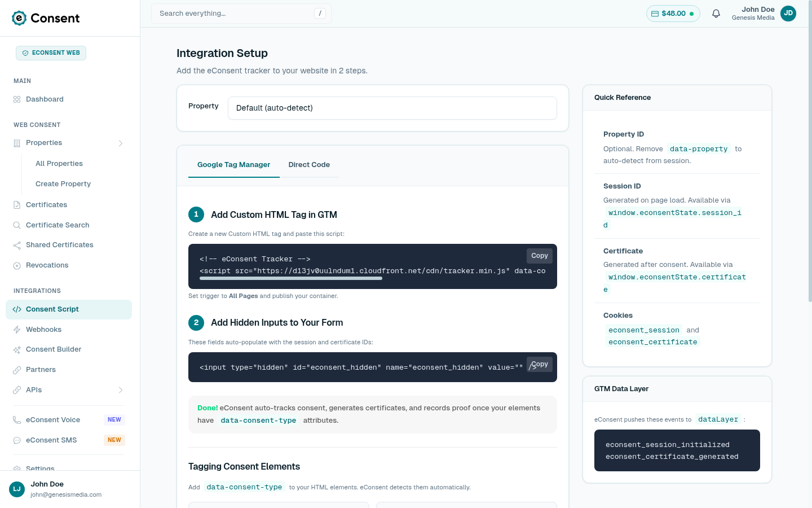Click the econsent_certificate cookie name

[652, 342]
